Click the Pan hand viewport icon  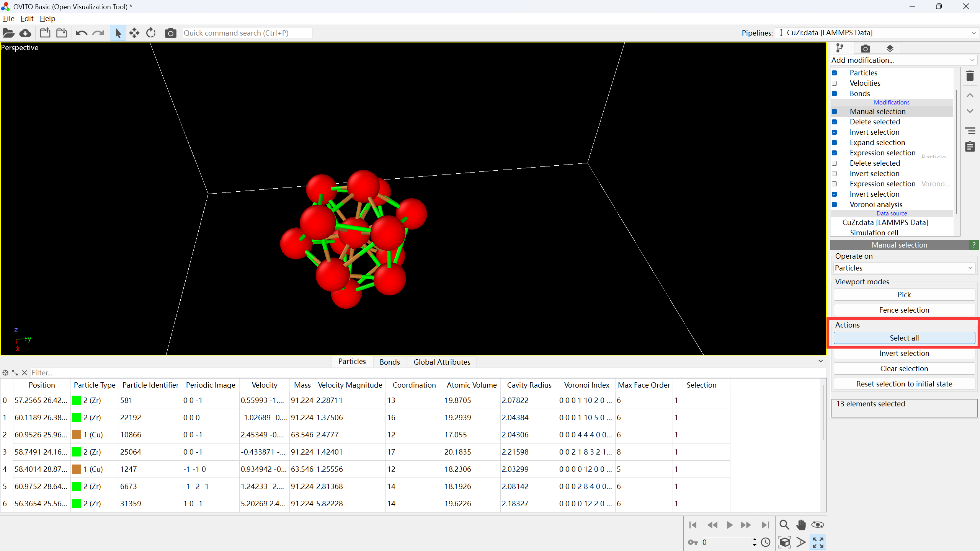tap(801, 525)
